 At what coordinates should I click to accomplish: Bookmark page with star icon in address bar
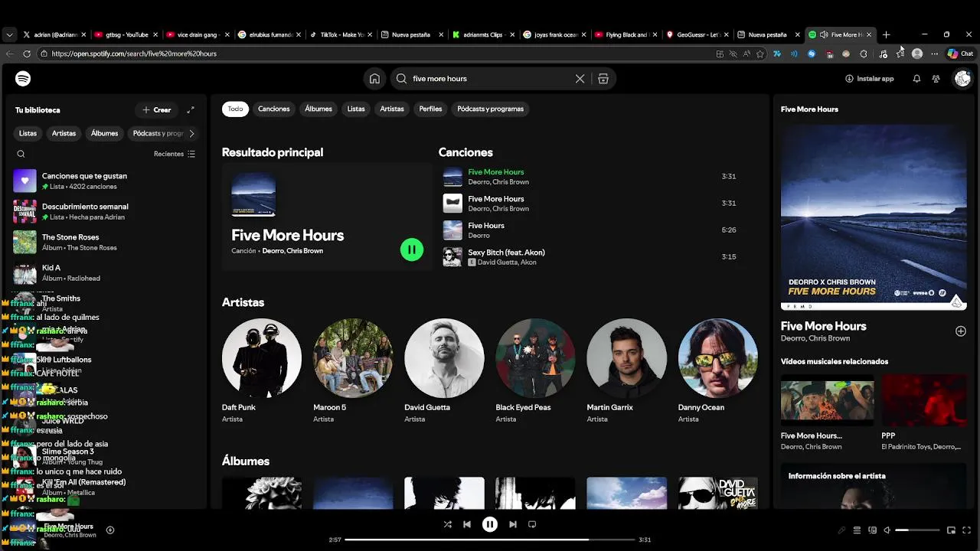[759, 54]
